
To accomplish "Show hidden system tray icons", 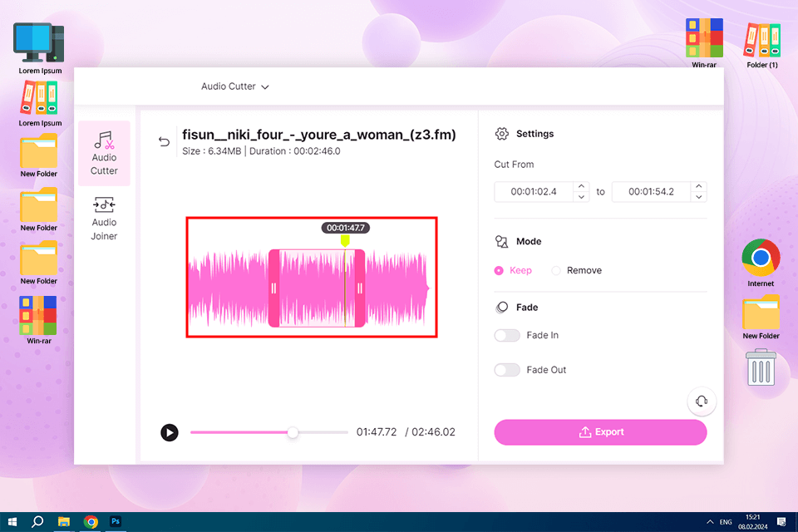I will pos(710,522).
